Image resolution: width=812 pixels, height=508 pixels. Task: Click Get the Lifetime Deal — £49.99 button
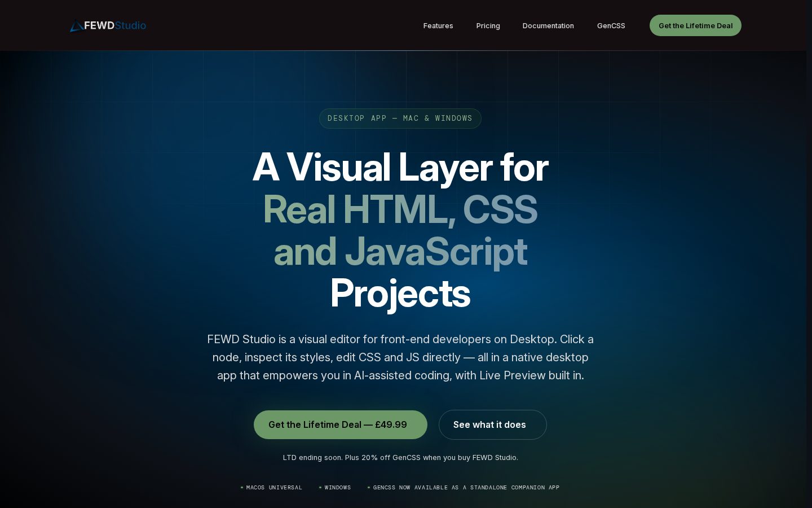coord(341,424)
